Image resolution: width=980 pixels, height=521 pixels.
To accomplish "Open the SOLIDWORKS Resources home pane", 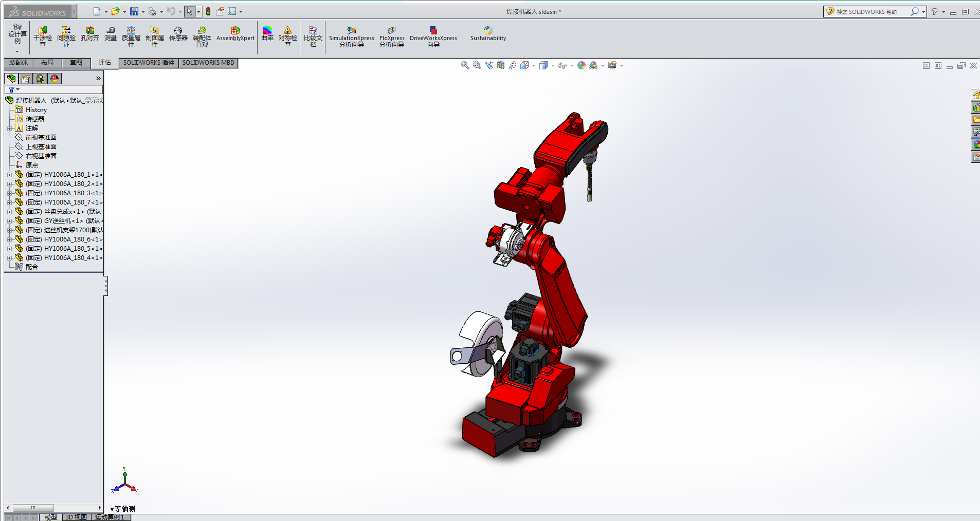I will tap(976, 95).
